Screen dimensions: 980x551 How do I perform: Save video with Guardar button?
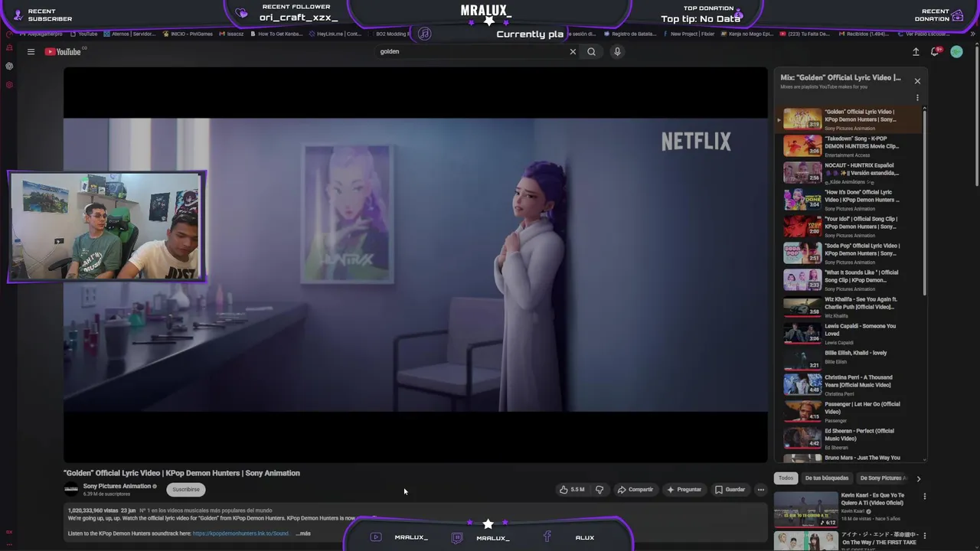click(x=730, y=490)
